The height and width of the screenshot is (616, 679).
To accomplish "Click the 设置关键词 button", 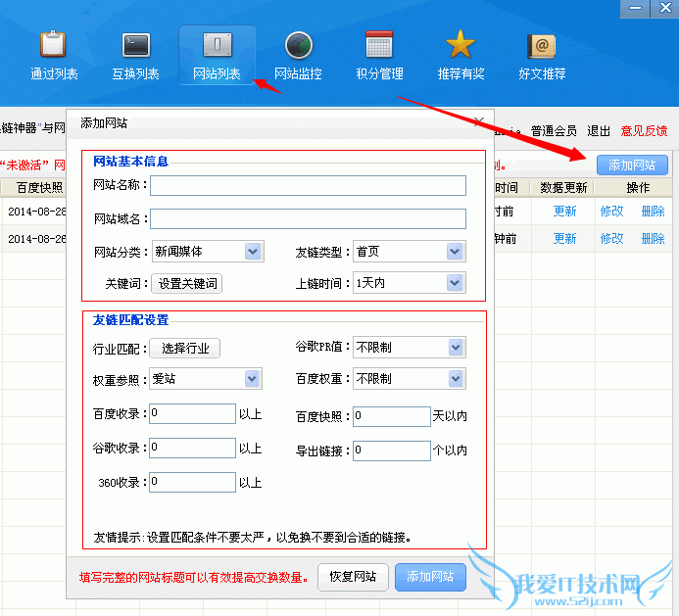I will (x=186, y=284).
